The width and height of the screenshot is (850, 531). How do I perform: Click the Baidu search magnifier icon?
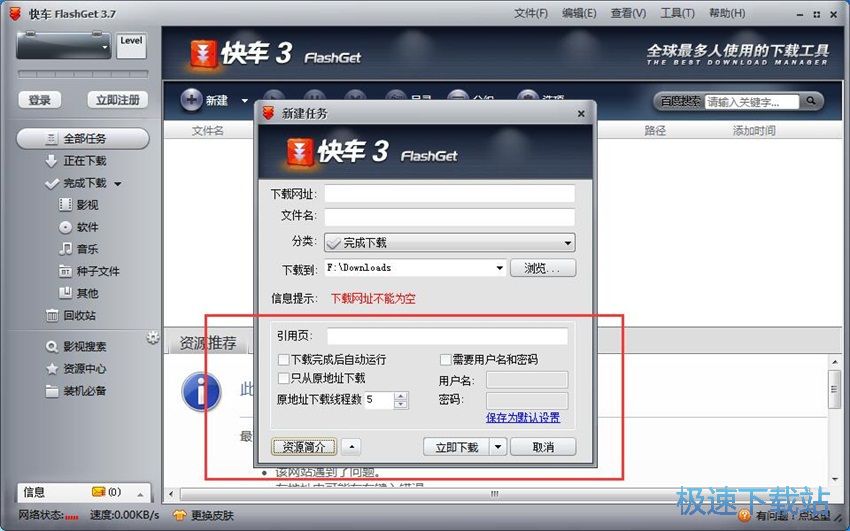coord(811,101)
